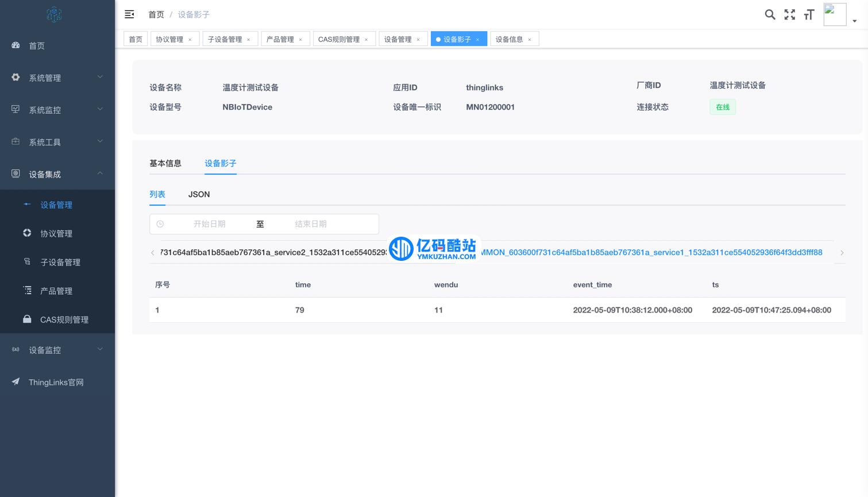Expand the 系统监控 menu
Image resolution: width=868 pixels, height=497 pixels.
(x=57, y=110)
